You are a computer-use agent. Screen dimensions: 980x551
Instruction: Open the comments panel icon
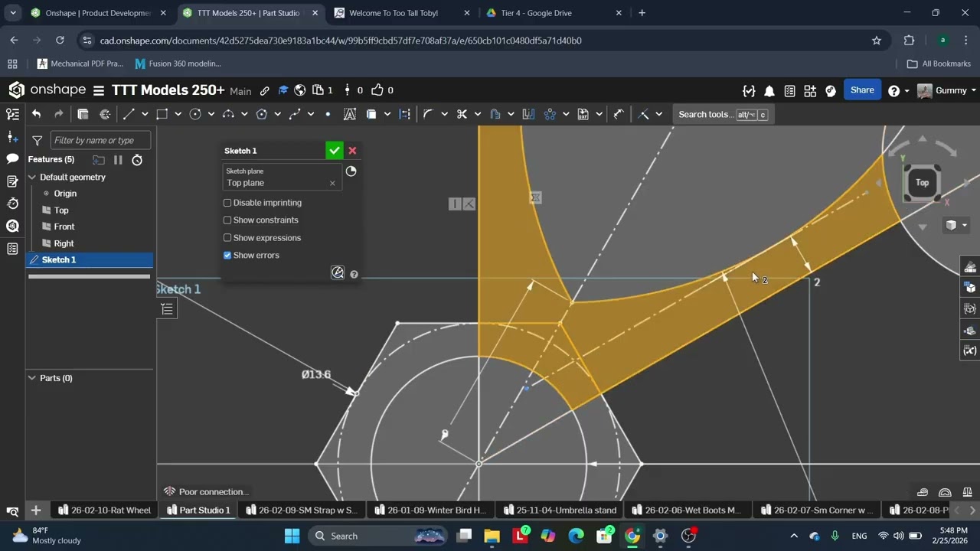tap(12, 158)
